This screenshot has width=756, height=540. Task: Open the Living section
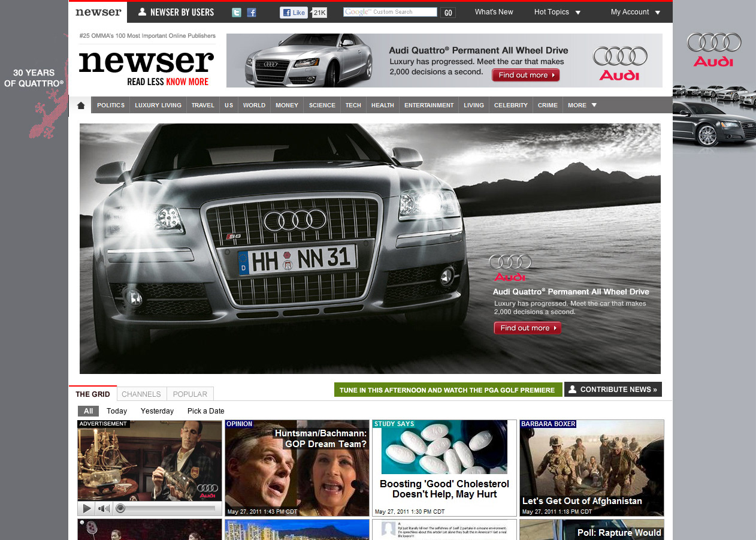tap(474, 105)
